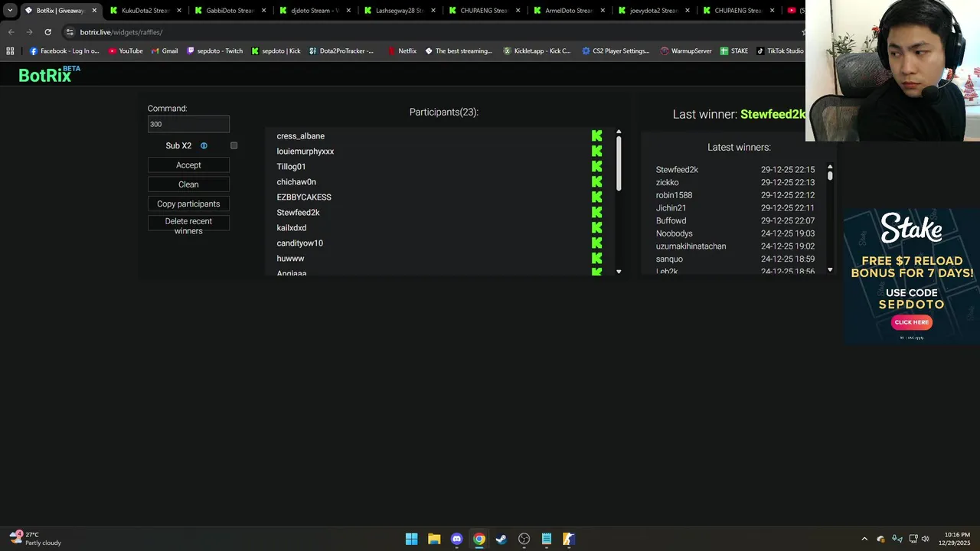980x551 pixels.
Task: Open the weather widget
Action: (x=35, y=539)
